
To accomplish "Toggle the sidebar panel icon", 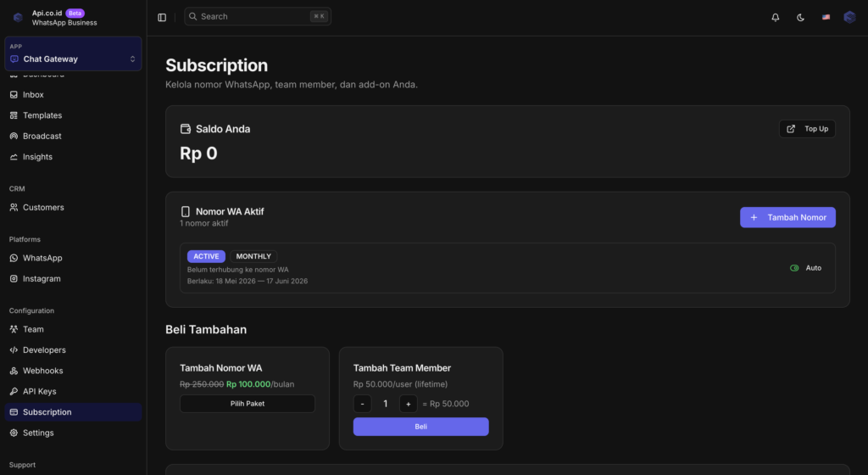I will point(162,17).
